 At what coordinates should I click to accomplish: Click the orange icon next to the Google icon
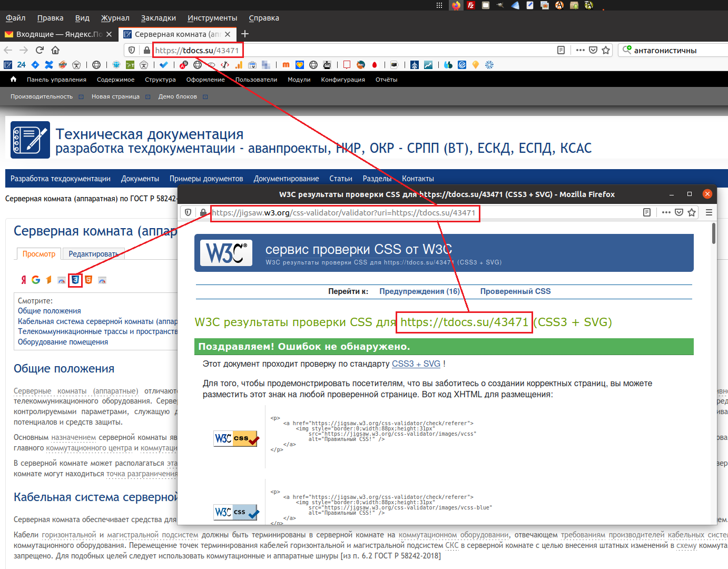[49, 280]
